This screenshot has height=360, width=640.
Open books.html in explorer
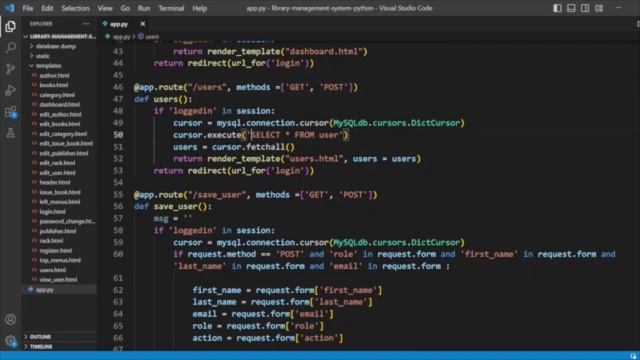(x=53, y=85)
